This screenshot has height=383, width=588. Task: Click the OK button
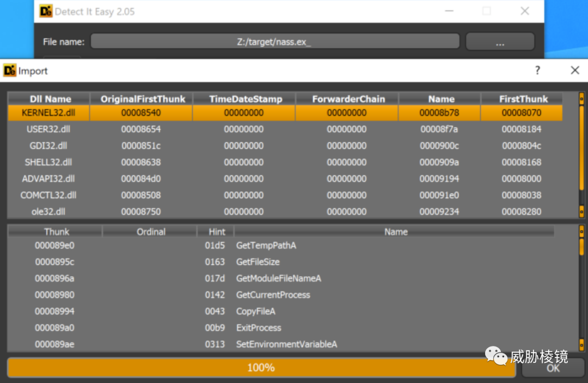[x=553, y=368]
